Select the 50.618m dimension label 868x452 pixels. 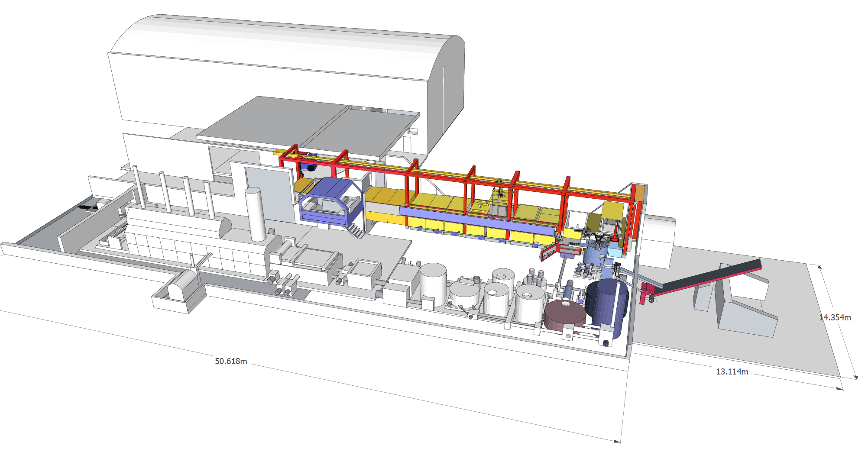(x=231, y=361)
